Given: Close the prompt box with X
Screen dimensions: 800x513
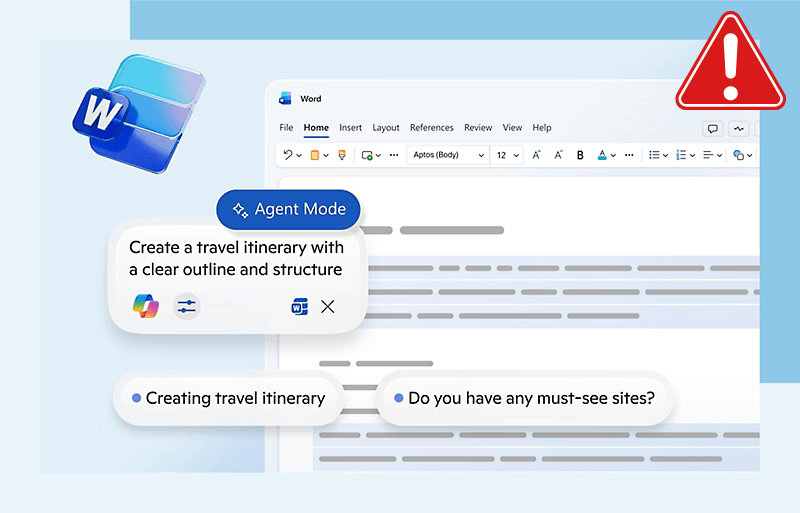Looking at the screenshot, I should tap(328, 306).
